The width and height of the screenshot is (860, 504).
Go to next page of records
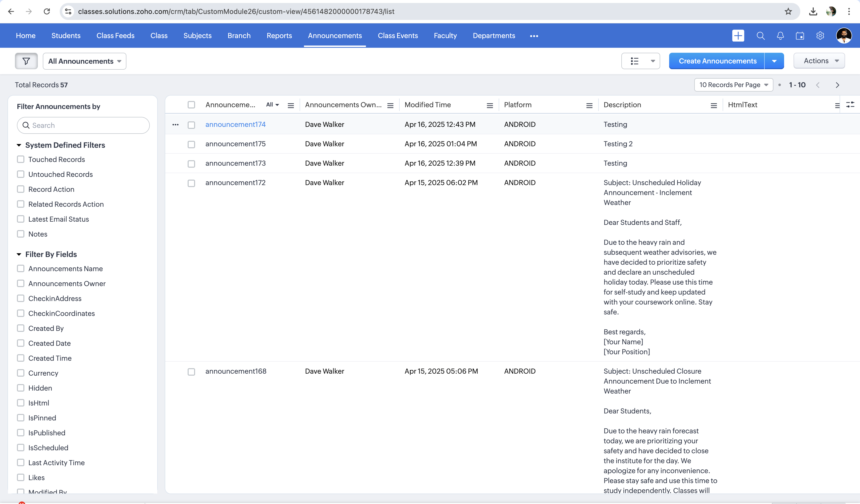pyautogui.click(x=837, y=85)
